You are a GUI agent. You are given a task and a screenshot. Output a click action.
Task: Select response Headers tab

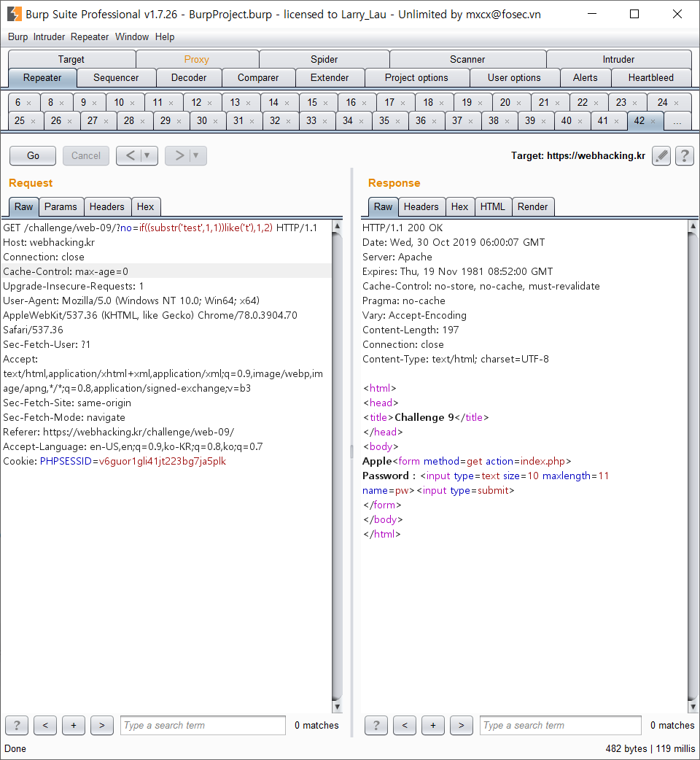[x=421, y=206]
